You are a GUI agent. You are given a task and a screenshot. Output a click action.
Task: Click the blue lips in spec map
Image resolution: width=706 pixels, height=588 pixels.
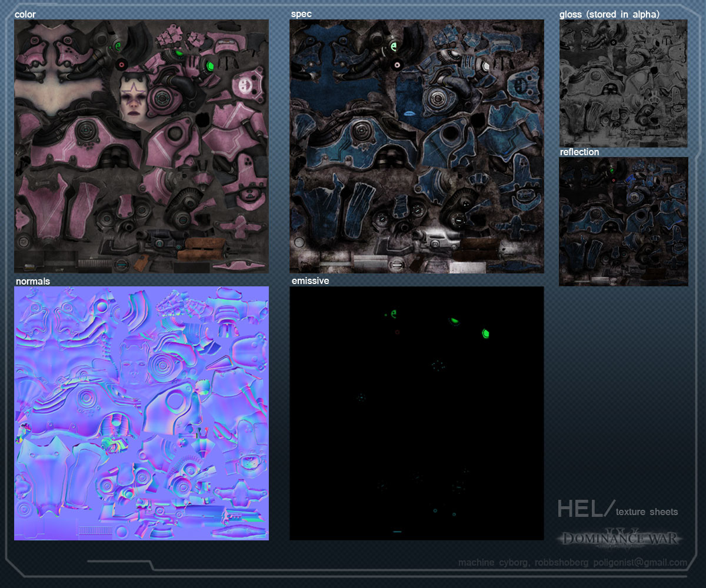[409, 112]
